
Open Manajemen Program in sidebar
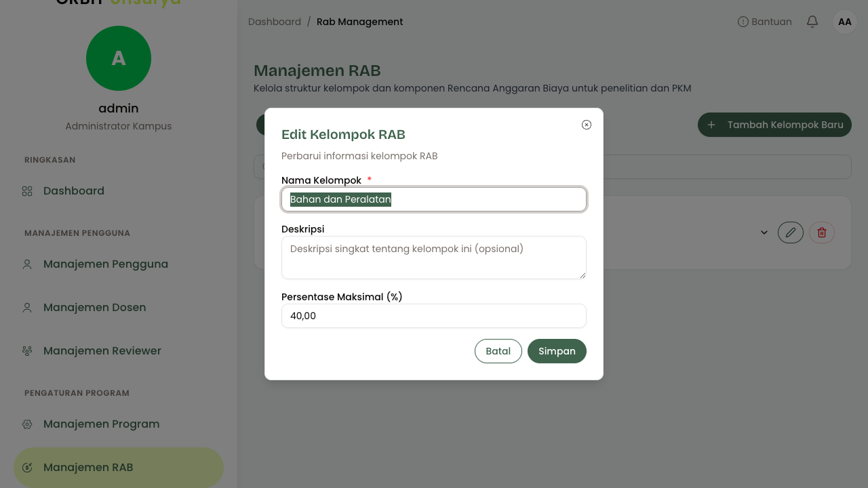[x=119, y=424]
